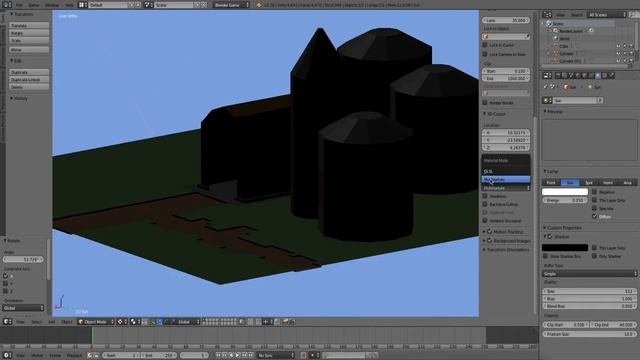Open the white lamp color swatch
The image size is (640, 360).
[565, 191]
